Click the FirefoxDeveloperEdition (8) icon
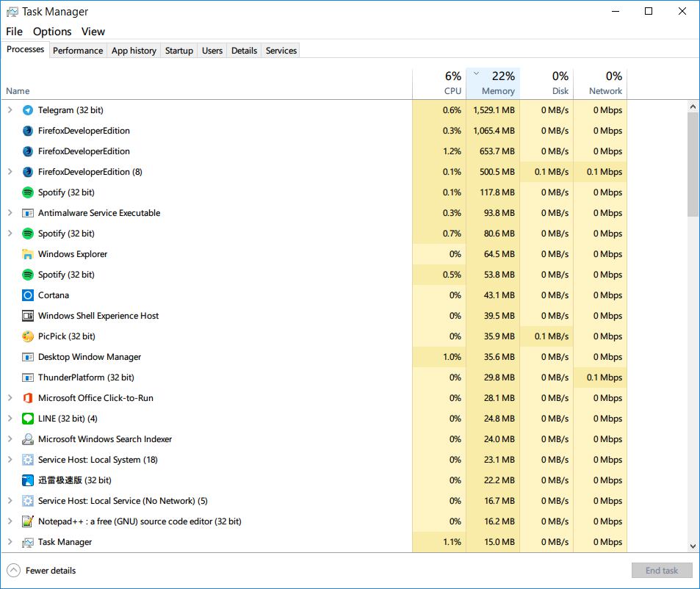700x589 pixels. coord(28,172)
